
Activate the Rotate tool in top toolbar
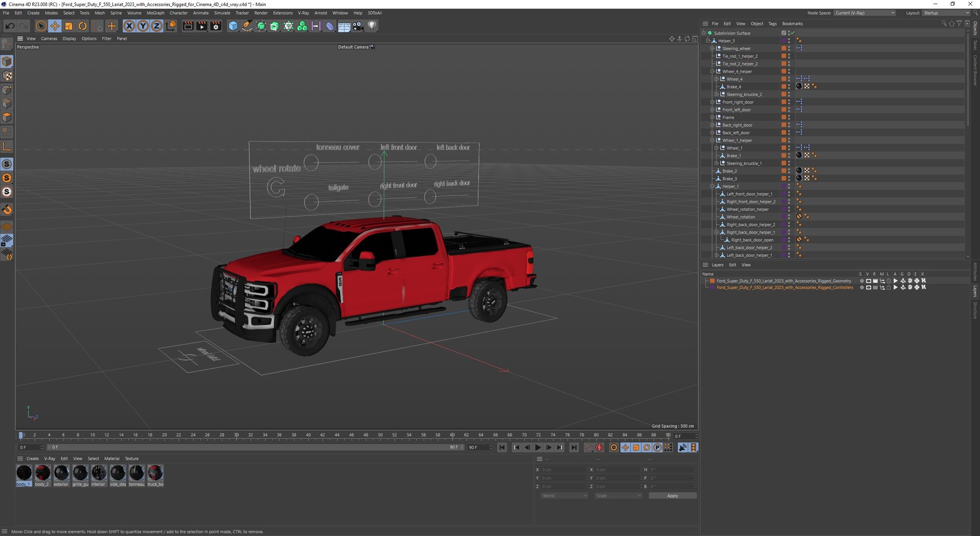pos(82,26)
